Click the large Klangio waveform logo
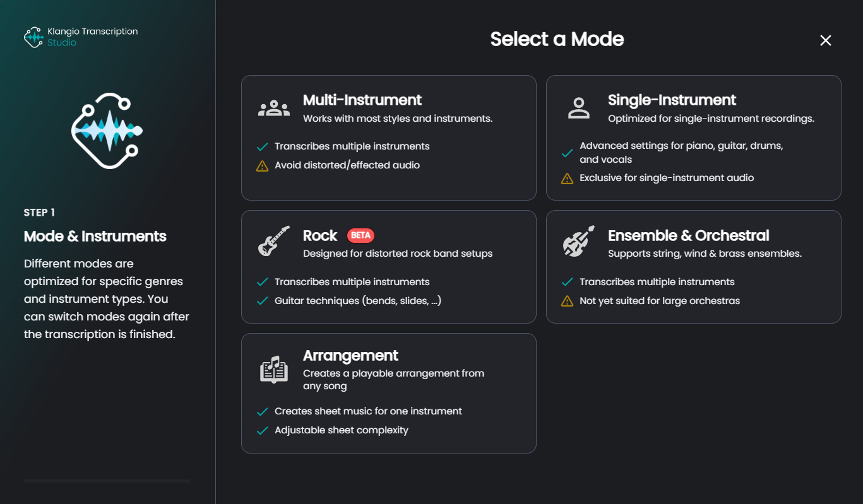The height and width of the screenshot is (504, 863). (107, 131)
